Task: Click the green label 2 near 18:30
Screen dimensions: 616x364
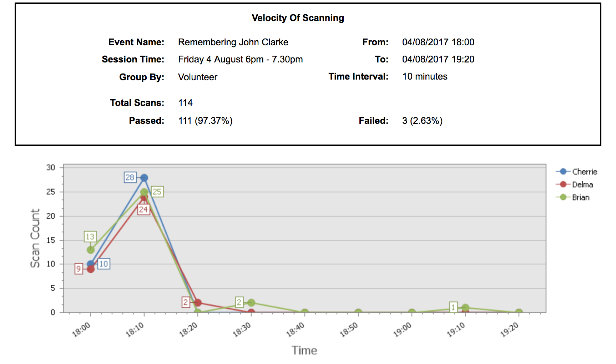Action: 239,302
